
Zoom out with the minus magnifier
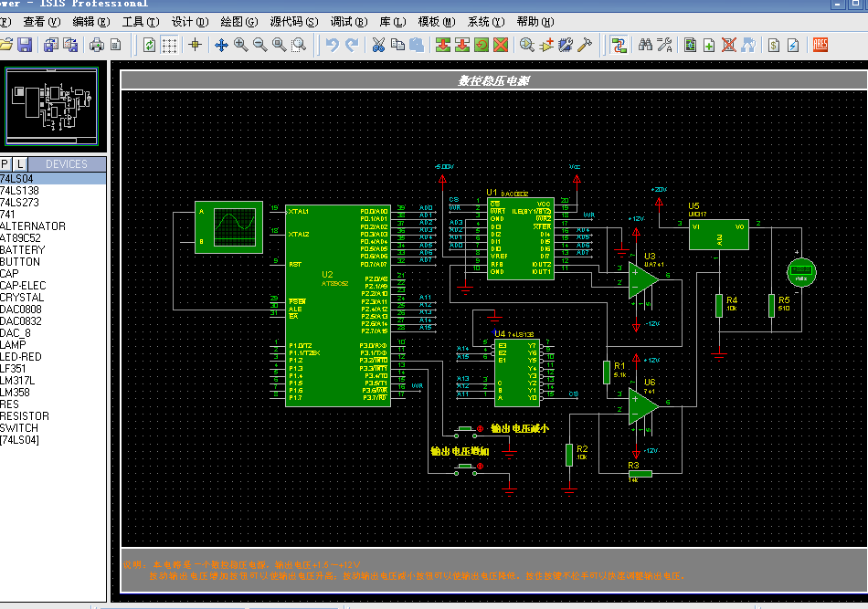[260, 45]
